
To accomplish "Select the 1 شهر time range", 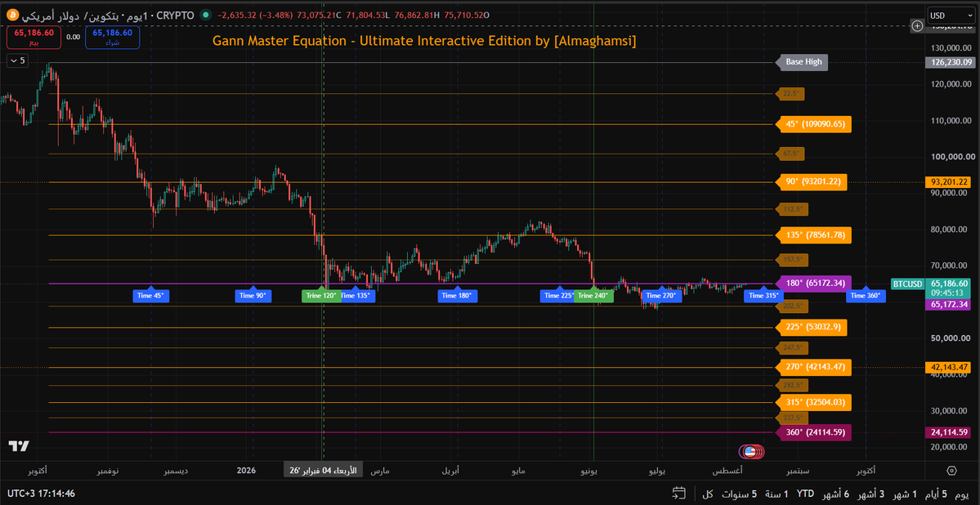I will pos(906,494).
